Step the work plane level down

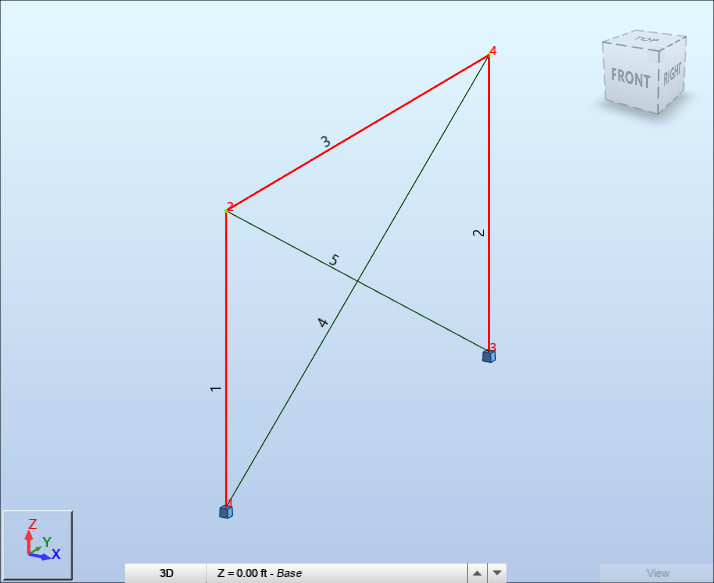(x=497, y=573)
